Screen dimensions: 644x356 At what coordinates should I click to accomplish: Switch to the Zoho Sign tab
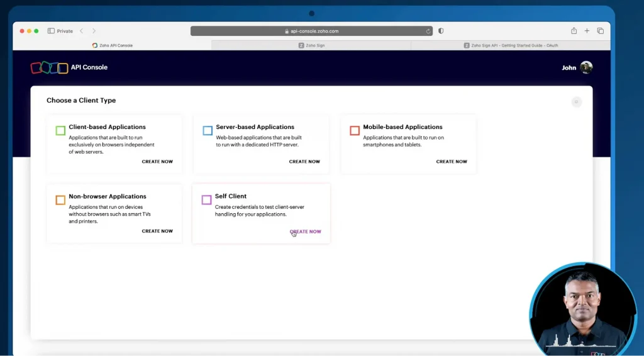[311, 45]
